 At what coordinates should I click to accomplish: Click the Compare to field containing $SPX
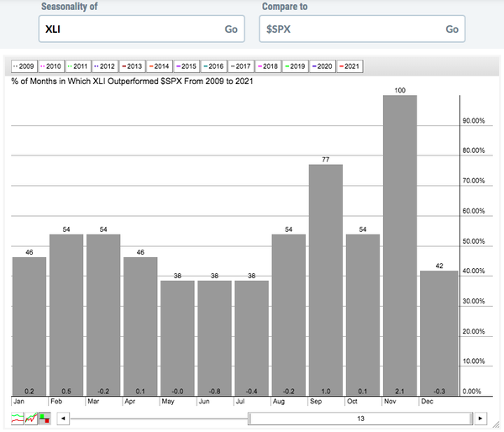pyautogui.click(x=349, y=29)
